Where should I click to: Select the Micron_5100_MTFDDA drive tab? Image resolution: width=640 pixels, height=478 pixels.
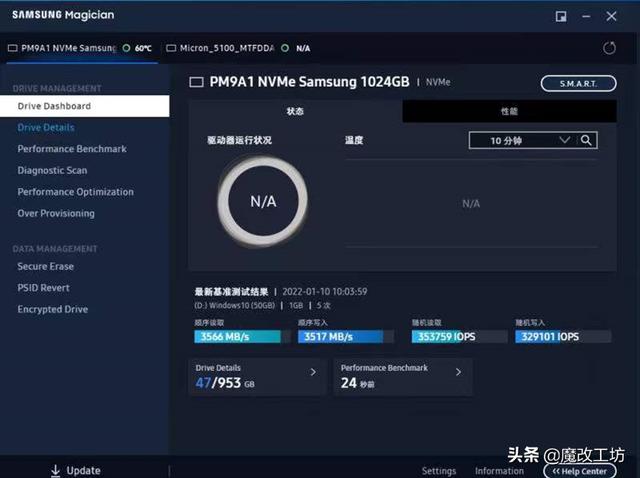point(238,48)
